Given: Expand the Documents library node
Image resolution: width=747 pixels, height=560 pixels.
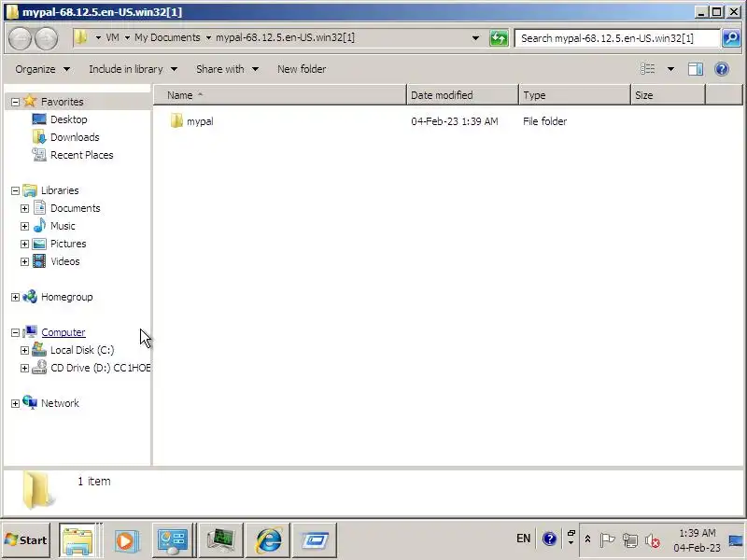Looking at the screenshot, I should coord(25,208).
